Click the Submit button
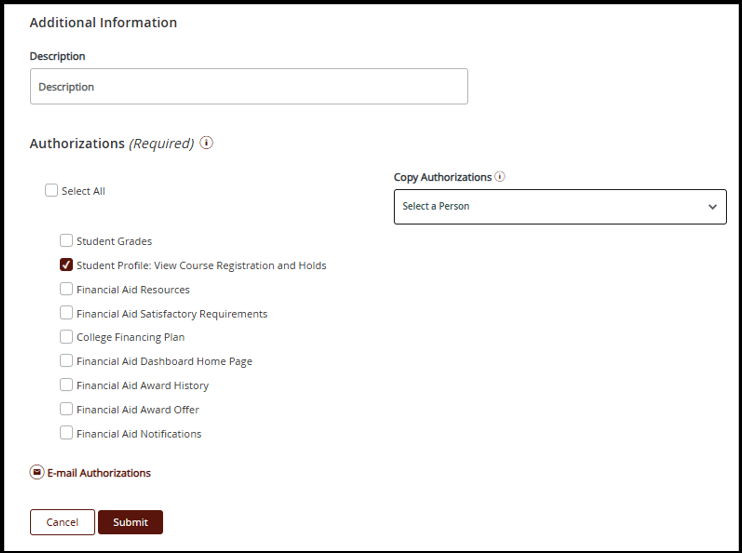The height and width of the screenshot is (553, 742). (x=130, y=522)
